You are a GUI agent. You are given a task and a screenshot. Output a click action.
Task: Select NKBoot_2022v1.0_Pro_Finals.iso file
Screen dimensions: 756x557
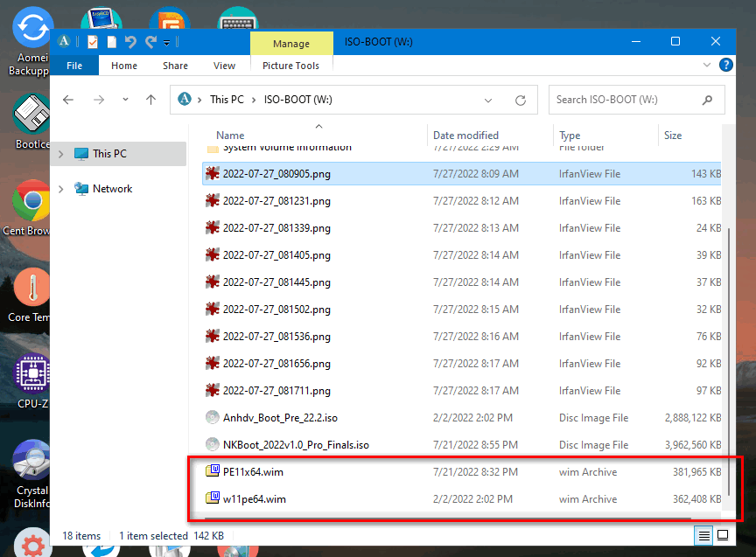click(x=461, y=445)
